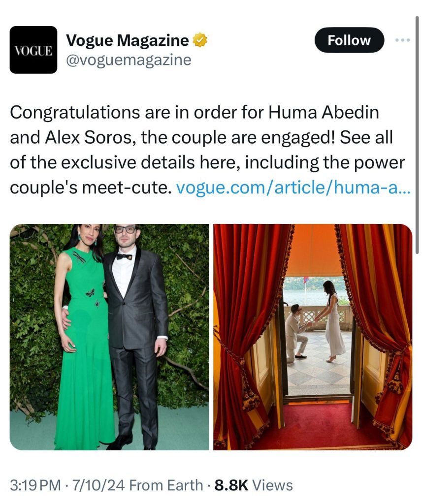The height and width of the screenshot is (504, 422).
Task: Open the three-dot more options menu
Action: [x=403, y=40]
